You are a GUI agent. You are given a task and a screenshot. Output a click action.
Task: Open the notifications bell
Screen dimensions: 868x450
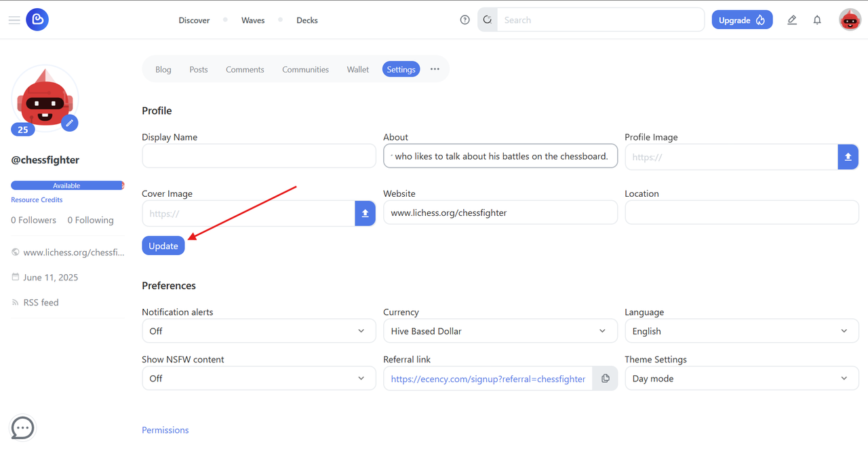[x=817, y=20]
